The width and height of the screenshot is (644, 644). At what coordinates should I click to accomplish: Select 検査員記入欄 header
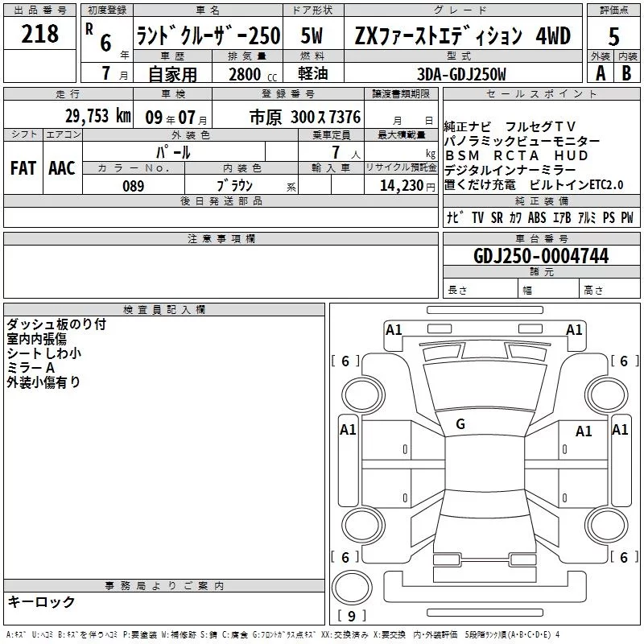(164, 310)
